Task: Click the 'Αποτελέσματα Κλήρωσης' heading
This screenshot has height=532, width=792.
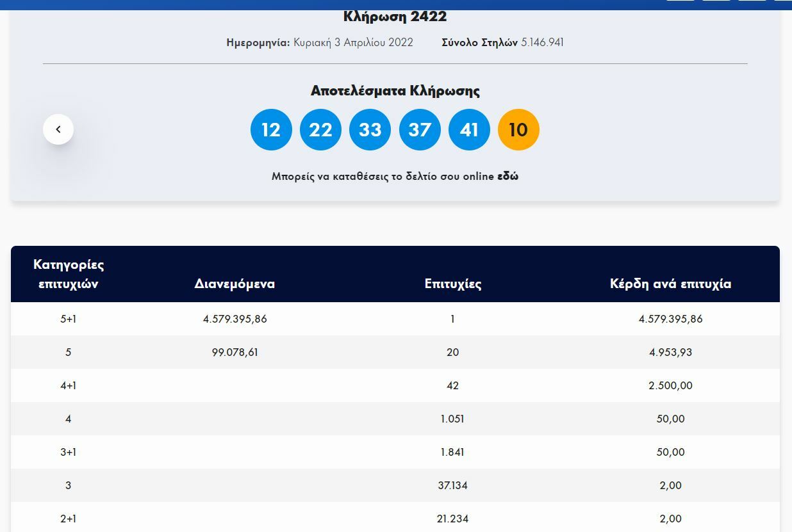Action: coord(395,90)
